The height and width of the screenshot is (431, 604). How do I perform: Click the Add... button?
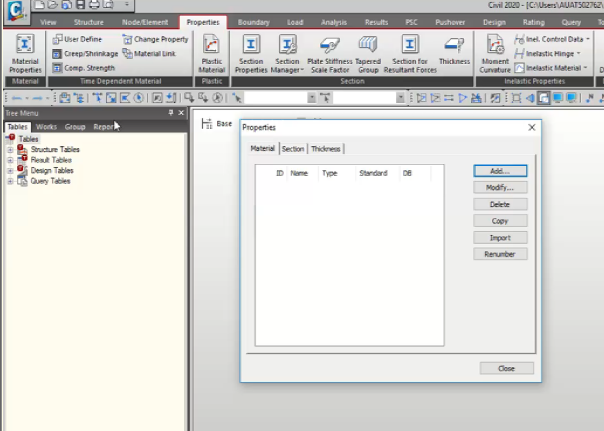pyautogui.click(x=500, y=171)
